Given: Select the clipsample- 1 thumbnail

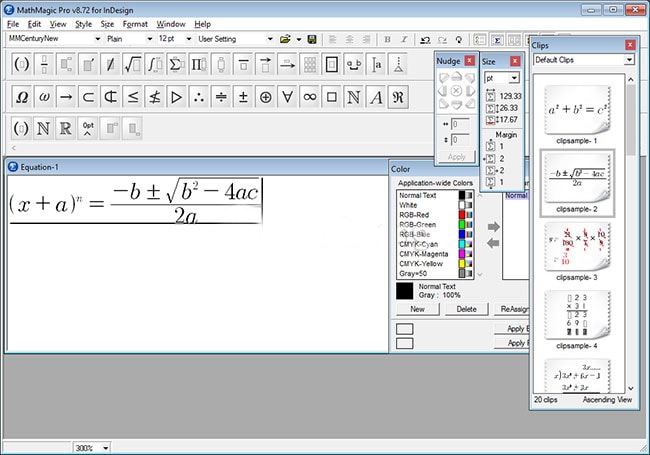Looking at the screenshot, I should coord(577,110).
